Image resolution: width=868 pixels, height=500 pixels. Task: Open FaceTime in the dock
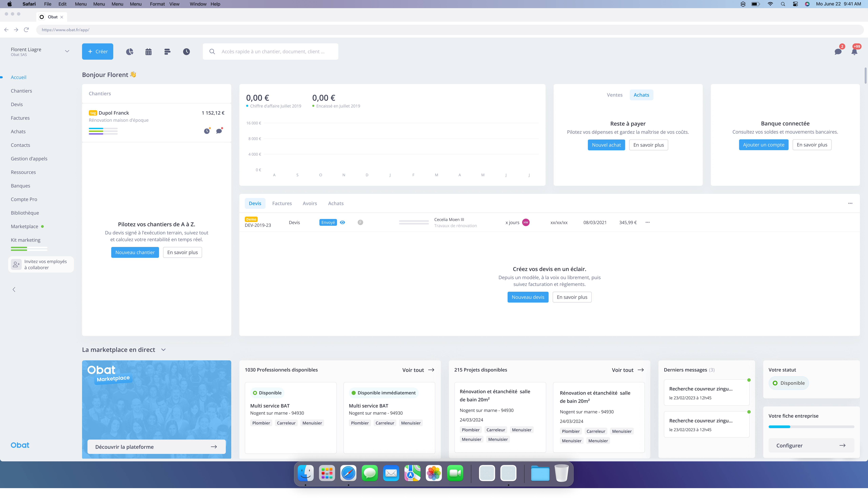click(x=455, y=474)
